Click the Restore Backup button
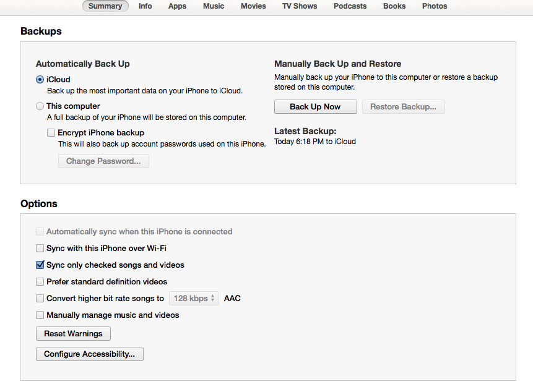The height and width of the screenshot is (392, 533). [x=403, y=106]
